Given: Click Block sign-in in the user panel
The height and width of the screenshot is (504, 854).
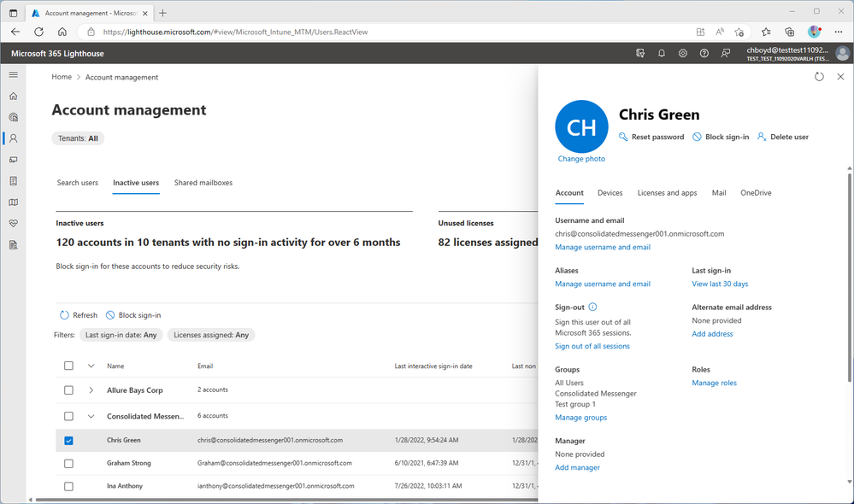Looking at the screenshot, I should [x=721, y=137].
